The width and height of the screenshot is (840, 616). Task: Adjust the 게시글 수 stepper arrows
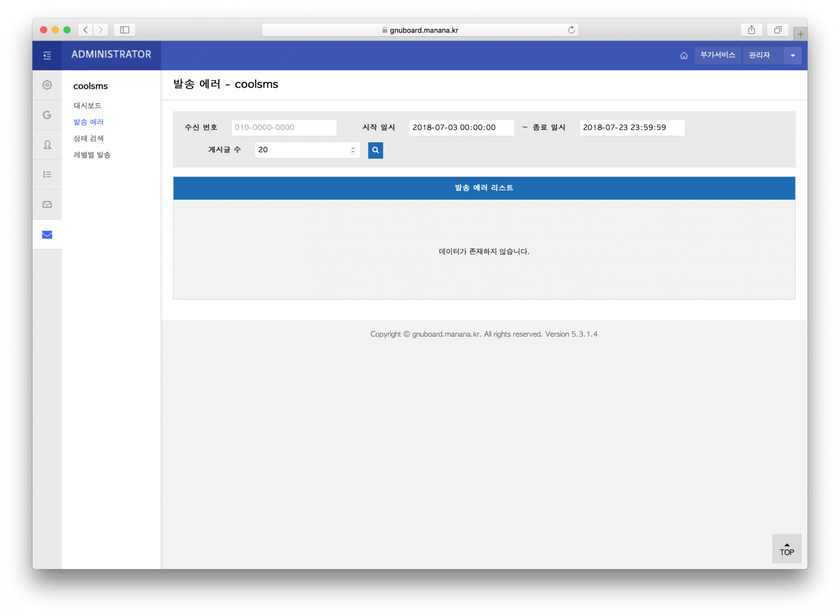(x=353, y=150)
